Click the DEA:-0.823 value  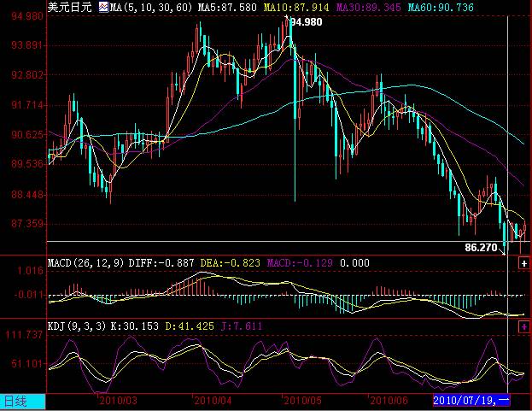click(x=230, y=263)
